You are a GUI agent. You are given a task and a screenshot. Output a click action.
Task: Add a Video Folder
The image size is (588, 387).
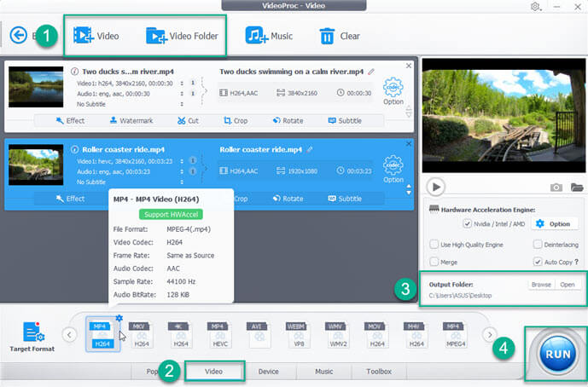click(x=182, y=36)
